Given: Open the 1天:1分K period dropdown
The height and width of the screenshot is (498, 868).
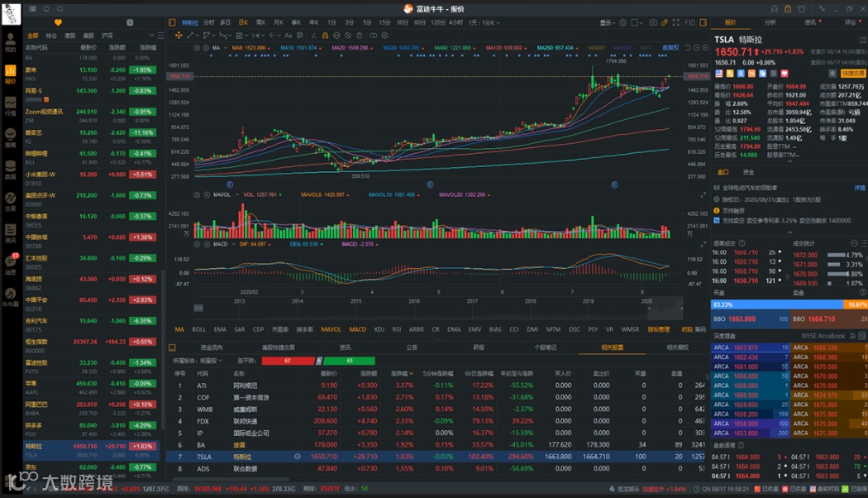Looking at the screenshot, I should click(484, 22).
